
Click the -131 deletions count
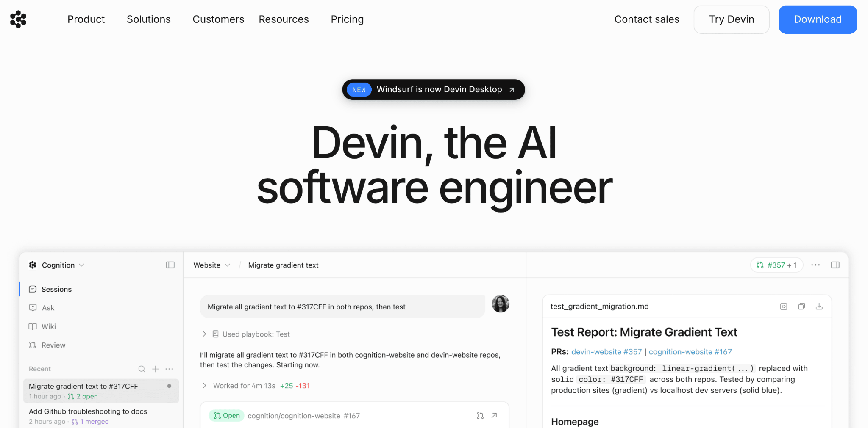pos(303,386)
